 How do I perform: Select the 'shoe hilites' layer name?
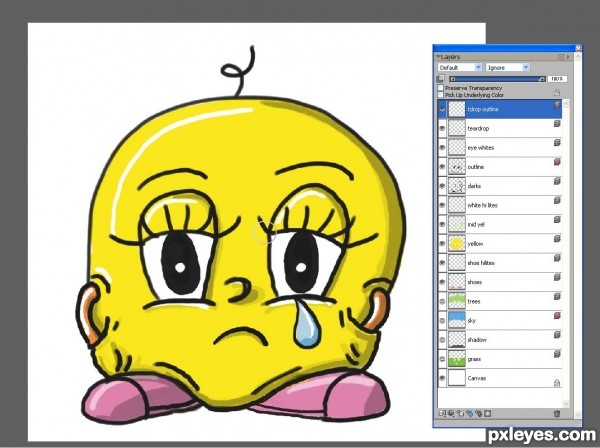pyautogui.click(x=481, y=263)
